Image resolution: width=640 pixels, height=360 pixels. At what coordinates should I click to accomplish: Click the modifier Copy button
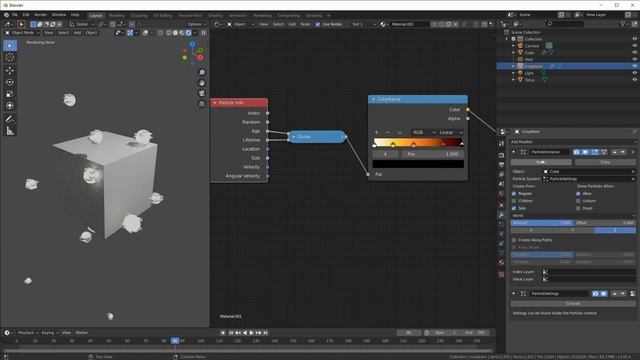coord(605,162)
